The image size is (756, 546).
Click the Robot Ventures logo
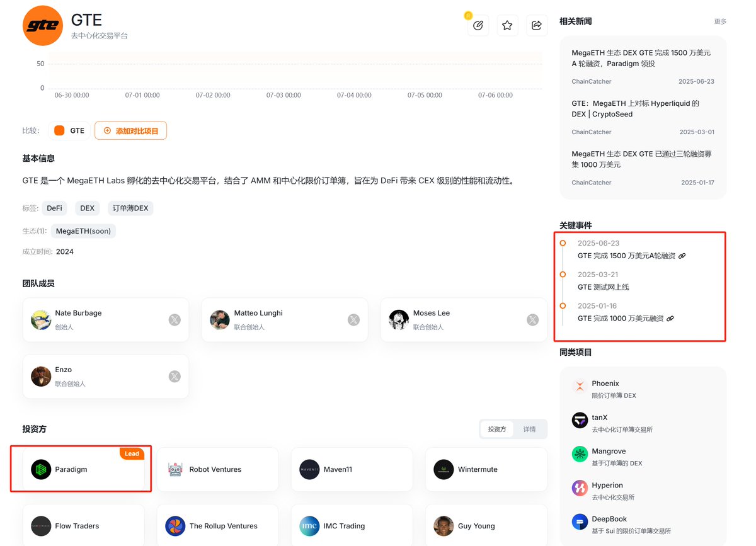[175, 470]
